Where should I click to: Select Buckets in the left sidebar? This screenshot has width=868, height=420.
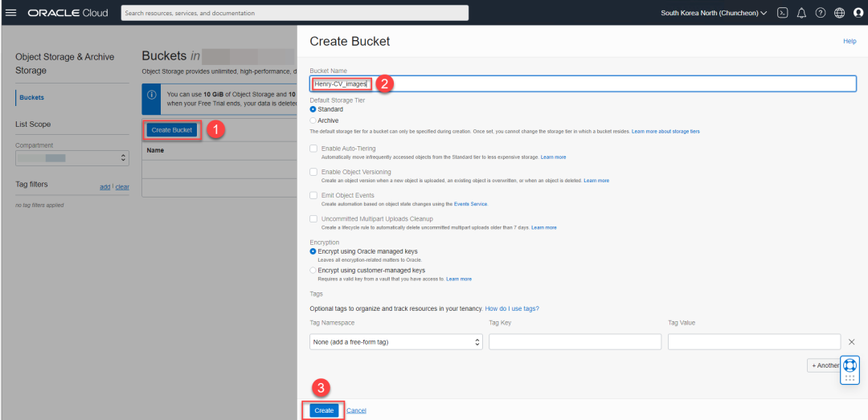click(31, 97)
